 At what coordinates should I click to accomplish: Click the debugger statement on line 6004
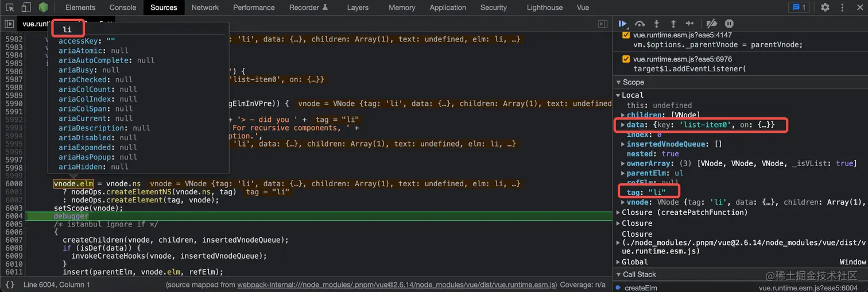pos(71,216)
